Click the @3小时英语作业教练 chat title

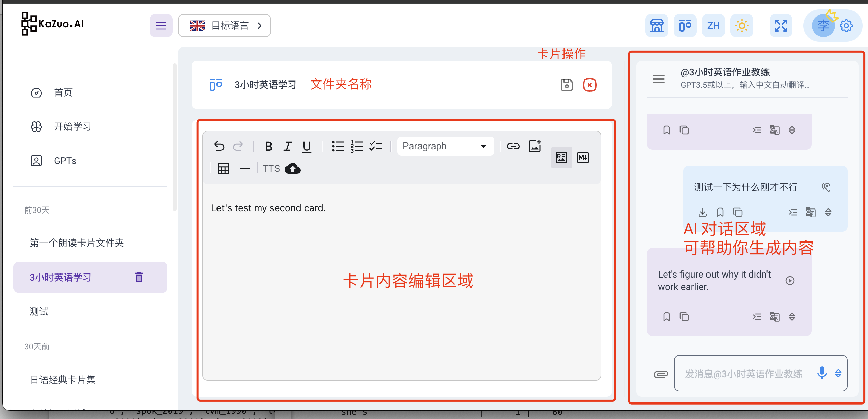[725, 72]
